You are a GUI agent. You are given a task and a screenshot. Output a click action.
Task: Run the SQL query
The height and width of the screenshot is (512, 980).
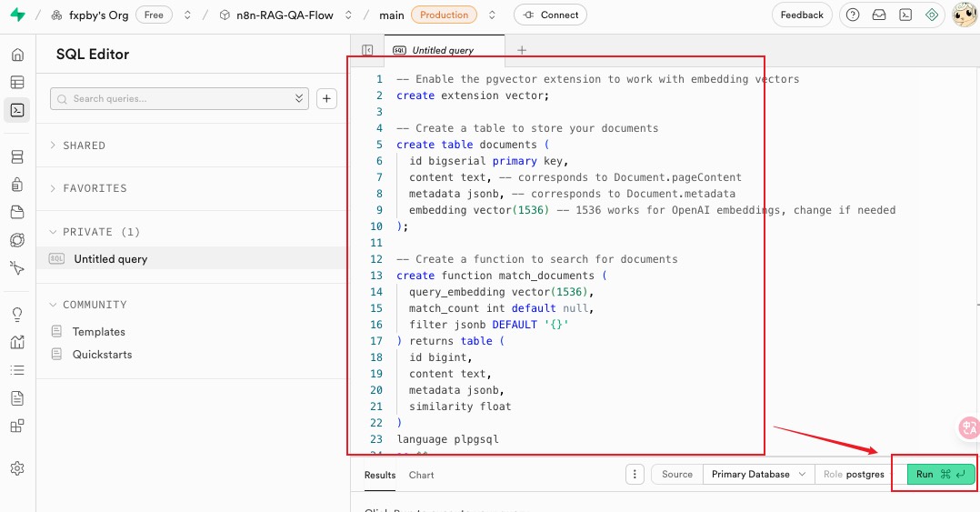pos(940,474)
